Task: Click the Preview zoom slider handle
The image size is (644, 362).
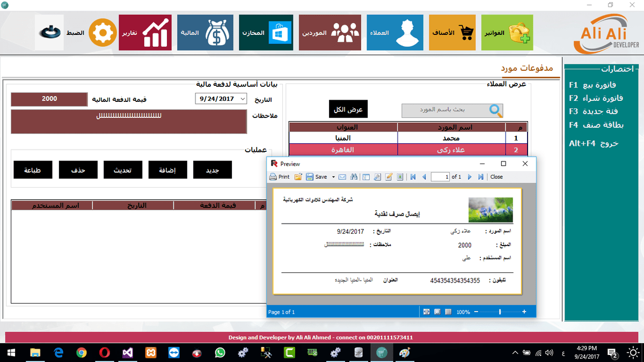Action: [500, 312]
